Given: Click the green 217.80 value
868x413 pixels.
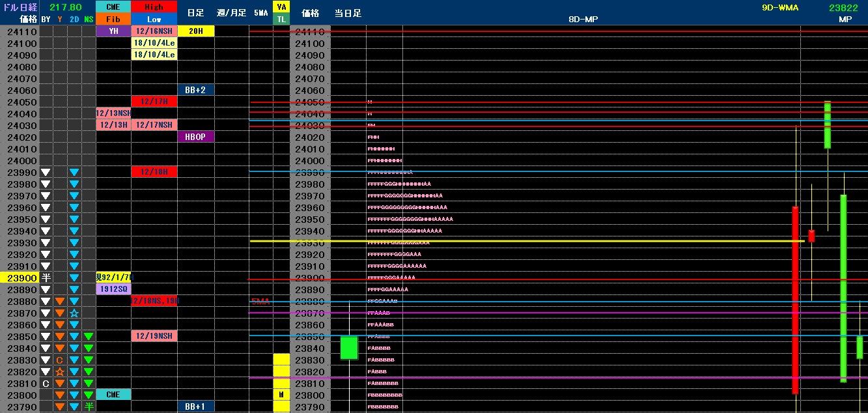Looking at the screenshot, I should [x=66, y=7].
